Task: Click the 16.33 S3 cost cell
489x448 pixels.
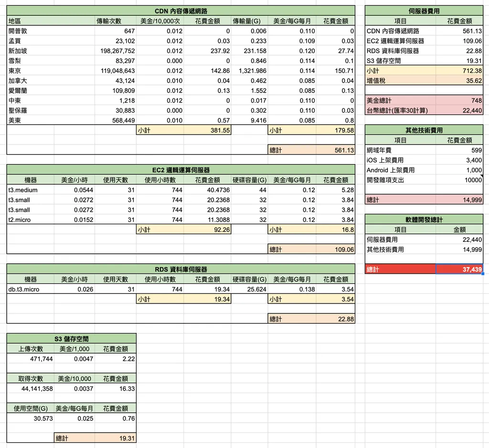Action: tap(116, 388)
